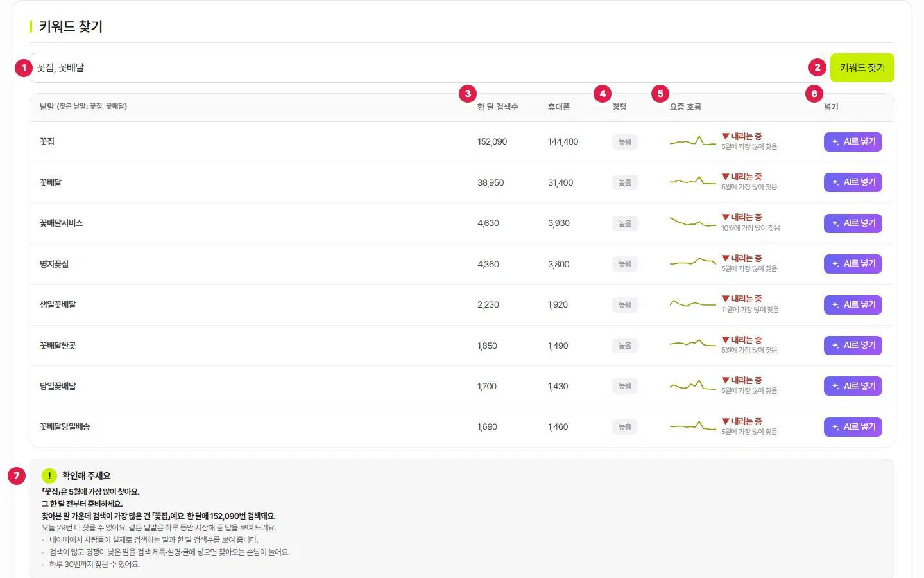Click the 높음 competition badge for 꽃집
The image size is (924, 578).
coord(625,142)
